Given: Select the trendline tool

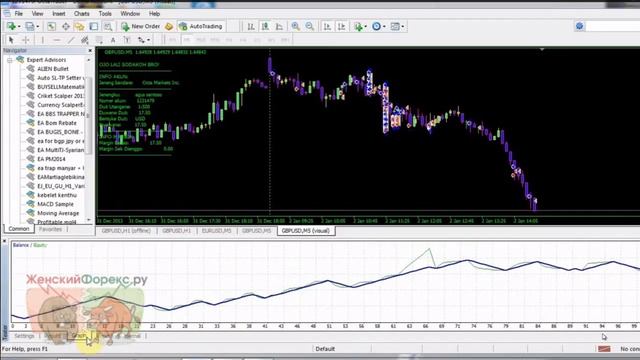Looking at the screenshot, I should tap(71, 40).
